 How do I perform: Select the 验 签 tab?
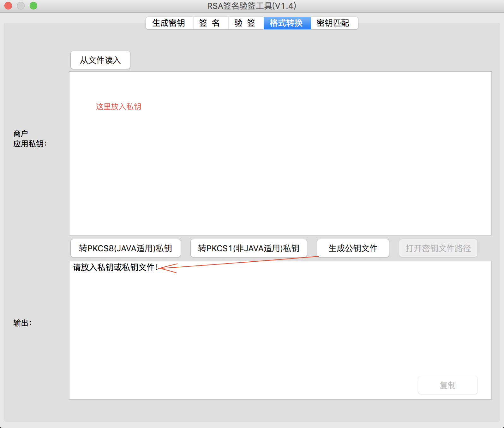click(246, 23)
